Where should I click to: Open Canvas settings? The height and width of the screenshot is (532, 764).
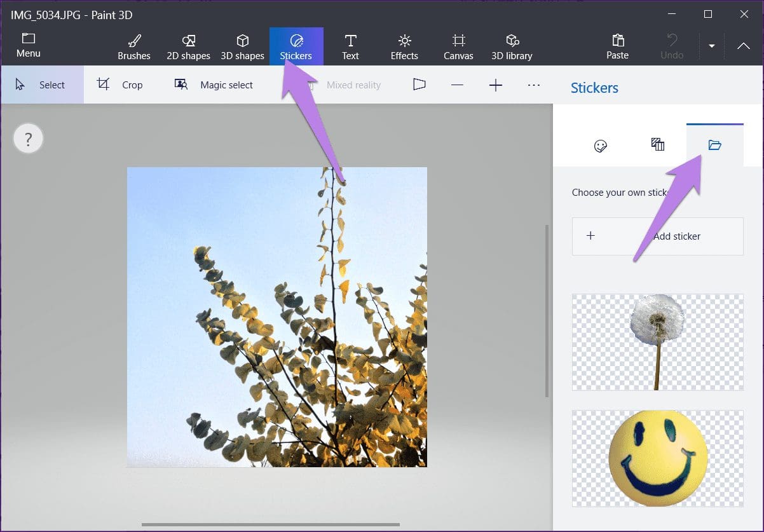coord(458,47)
